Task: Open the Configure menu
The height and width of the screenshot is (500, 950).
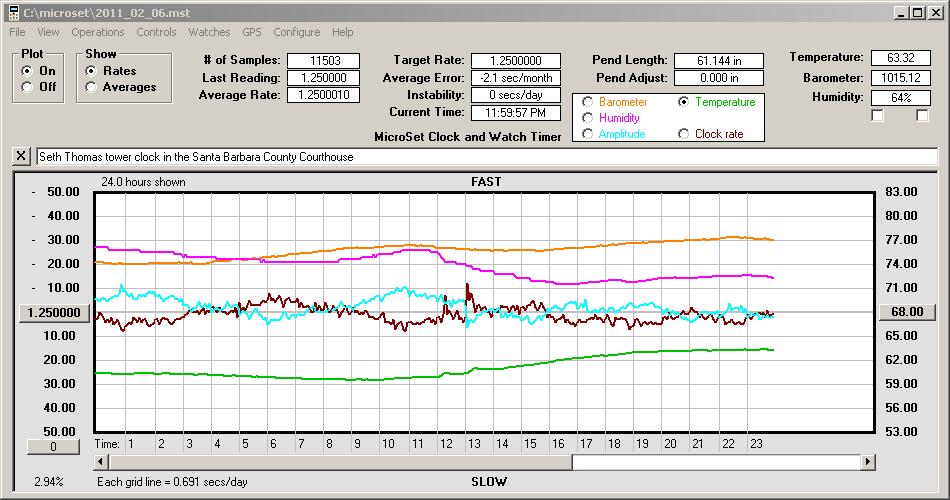Action: coord(296,32)
